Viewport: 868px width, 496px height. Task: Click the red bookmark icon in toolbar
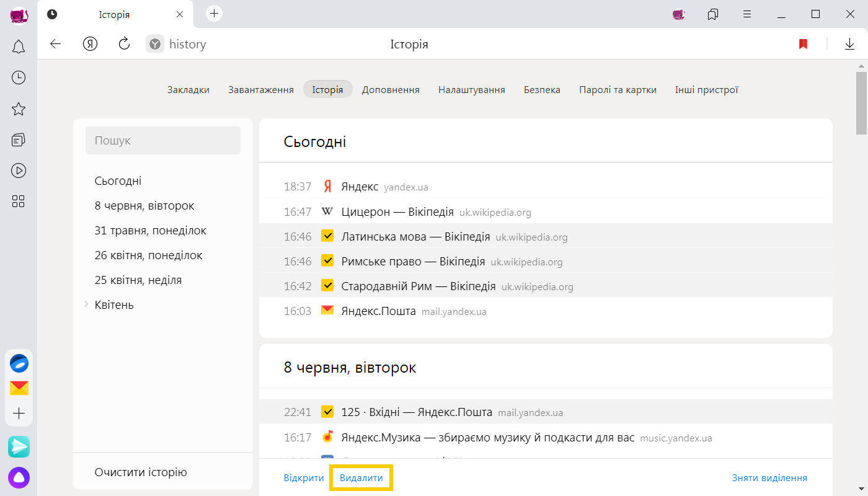pos(803,44)
